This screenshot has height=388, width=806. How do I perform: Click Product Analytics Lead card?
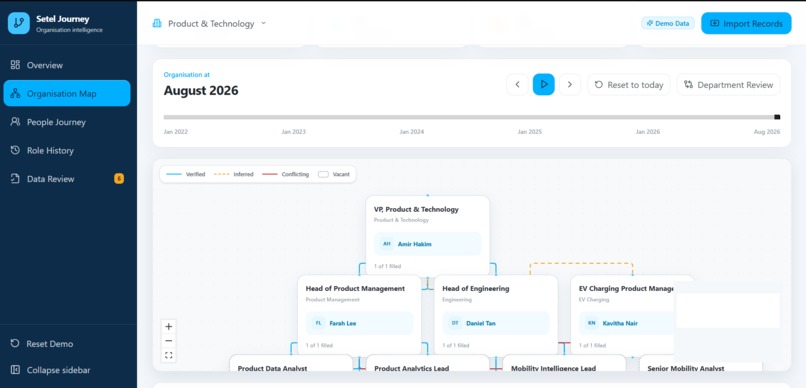427,363
